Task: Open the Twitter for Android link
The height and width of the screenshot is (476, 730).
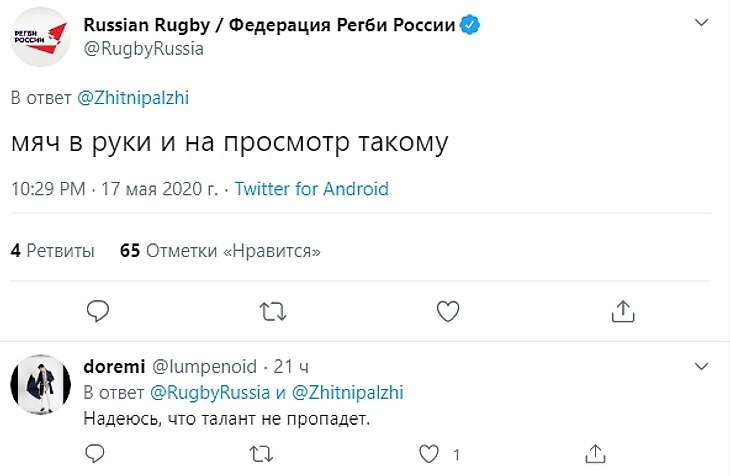Action: (311, 189)
